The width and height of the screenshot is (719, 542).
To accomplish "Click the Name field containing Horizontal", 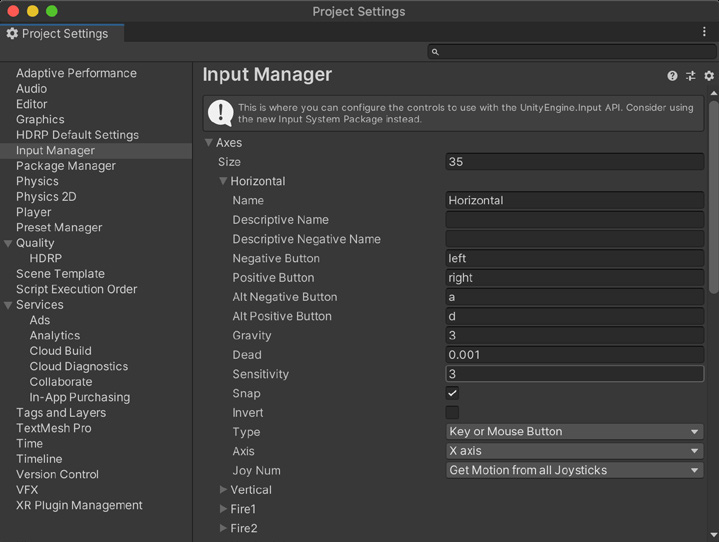I will pos(575,200).
